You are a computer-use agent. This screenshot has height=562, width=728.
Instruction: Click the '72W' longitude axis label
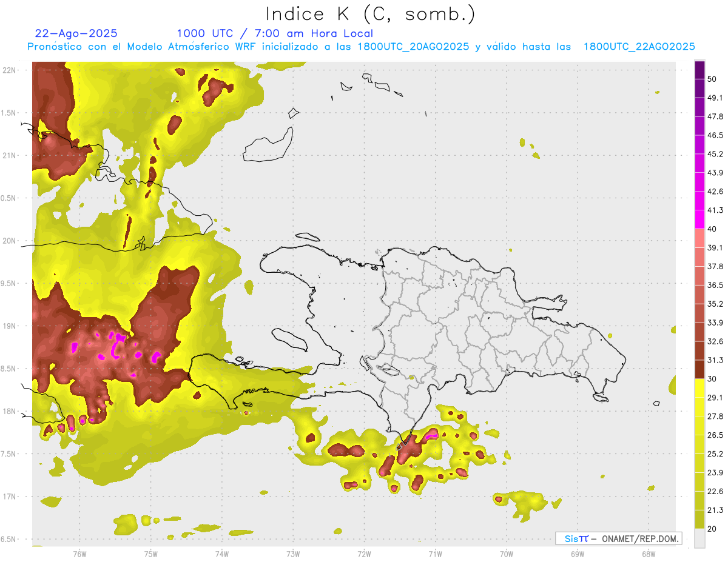pos(364,554)
